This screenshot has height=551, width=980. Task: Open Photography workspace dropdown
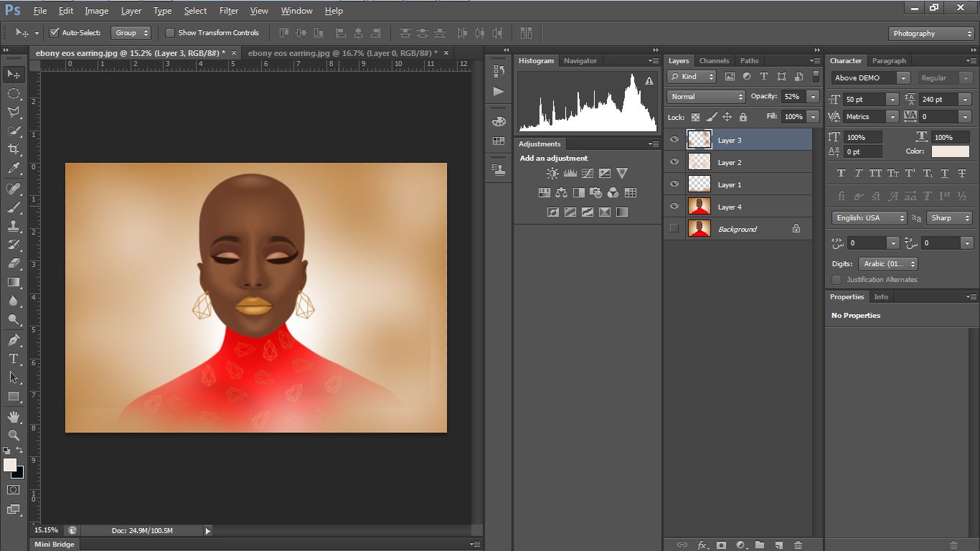click(x=932, y=34)
